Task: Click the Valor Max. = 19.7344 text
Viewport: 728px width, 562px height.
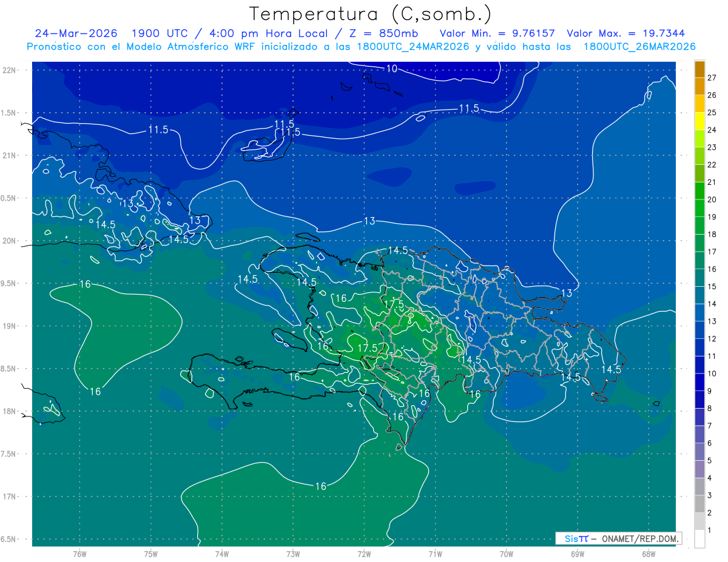Action: pos(625,33)
